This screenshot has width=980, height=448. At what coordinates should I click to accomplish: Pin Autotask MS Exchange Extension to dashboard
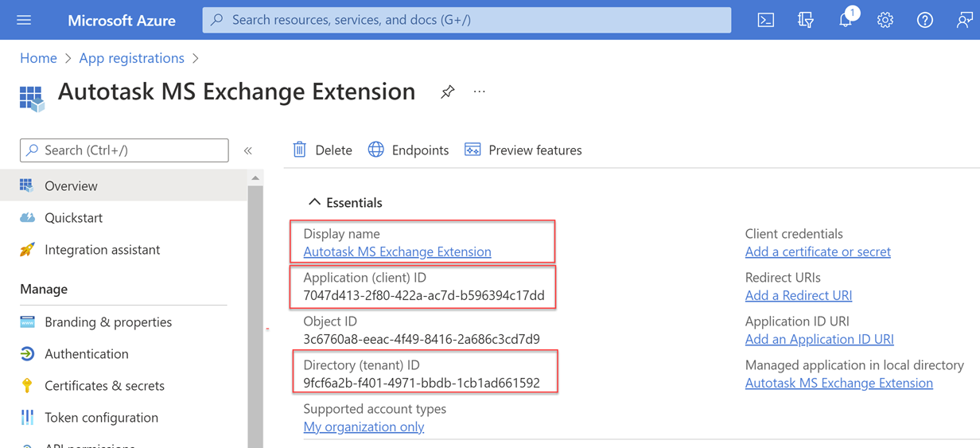coord(448,92)
